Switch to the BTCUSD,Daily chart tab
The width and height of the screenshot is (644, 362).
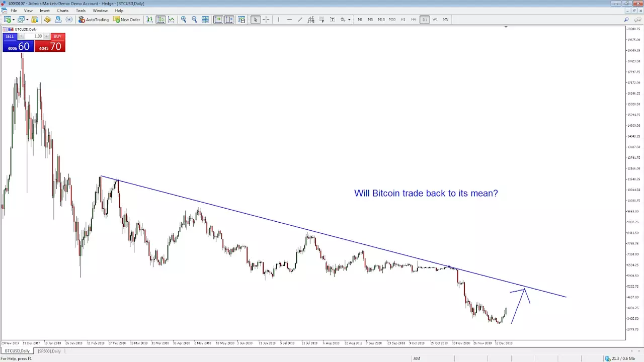coord(18,351)
